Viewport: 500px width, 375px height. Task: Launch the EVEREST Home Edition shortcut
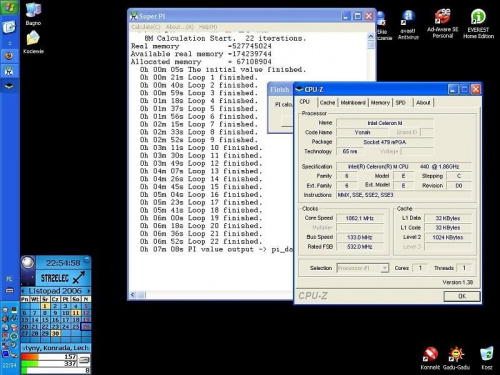click(478, 23)
